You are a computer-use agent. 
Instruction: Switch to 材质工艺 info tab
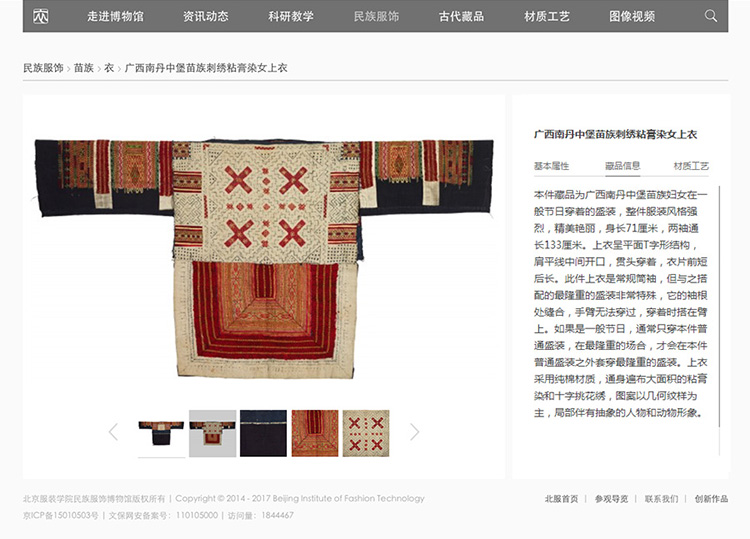click(691, 166)
